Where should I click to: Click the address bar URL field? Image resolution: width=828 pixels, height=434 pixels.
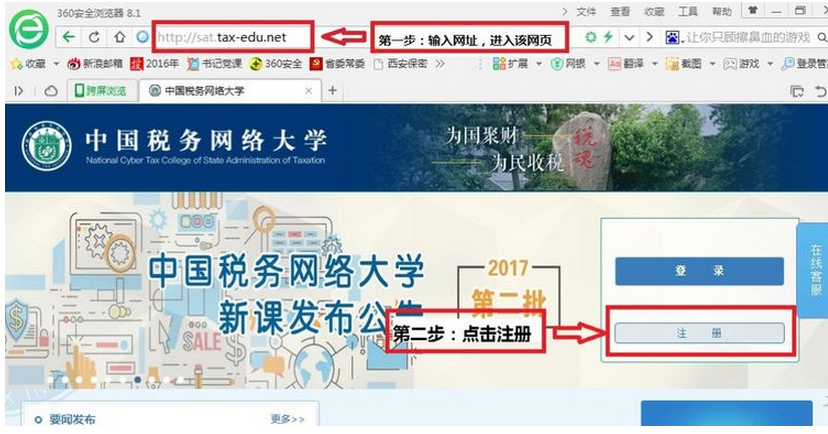[x=232, y=37]
